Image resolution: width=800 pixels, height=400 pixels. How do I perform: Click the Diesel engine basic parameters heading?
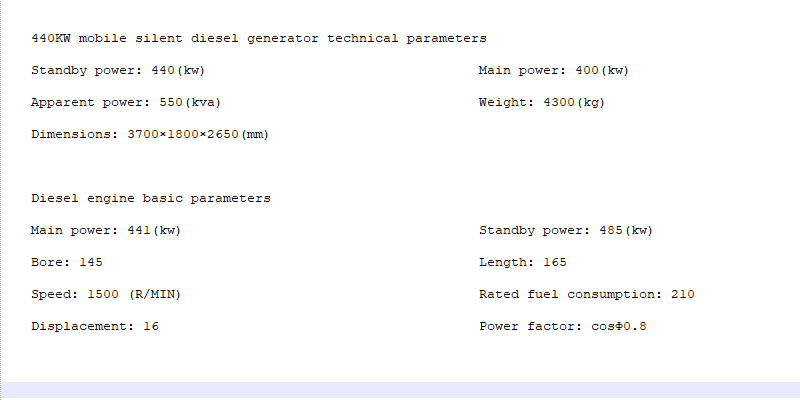(151, 198)
